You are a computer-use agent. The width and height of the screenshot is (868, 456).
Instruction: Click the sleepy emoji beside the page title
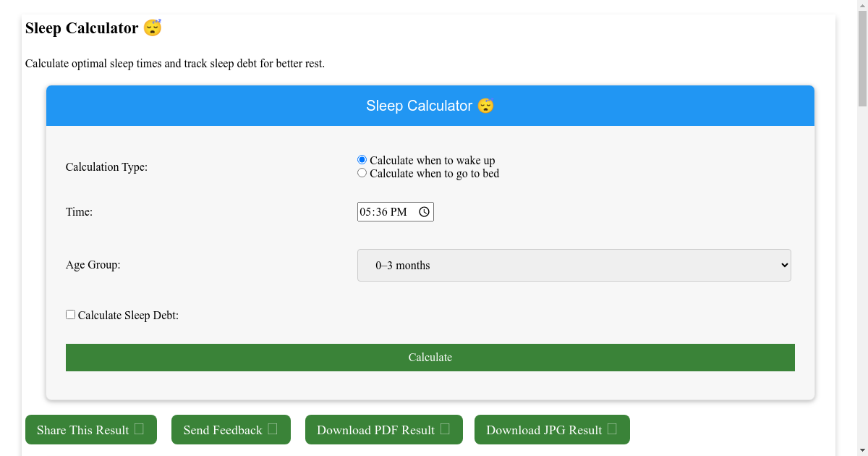[153, 28]
